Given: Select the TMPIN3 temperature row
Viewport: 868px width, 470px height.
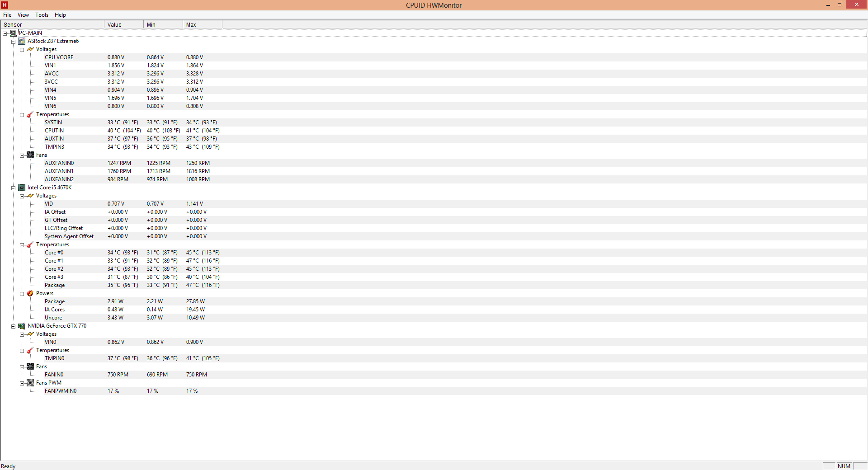Looking at the screenshot, I should (x=456, y=147).
